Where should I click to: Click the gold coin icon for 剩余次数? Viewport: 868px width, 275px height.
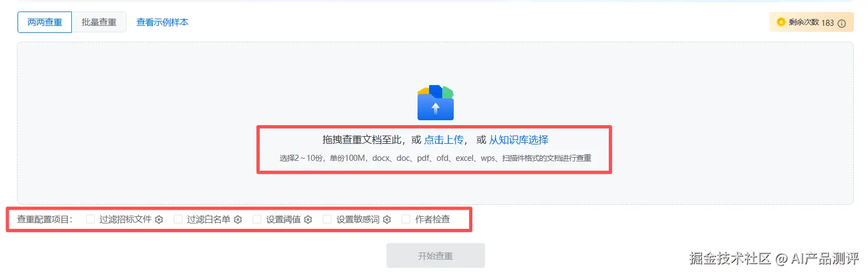[781, 22]
